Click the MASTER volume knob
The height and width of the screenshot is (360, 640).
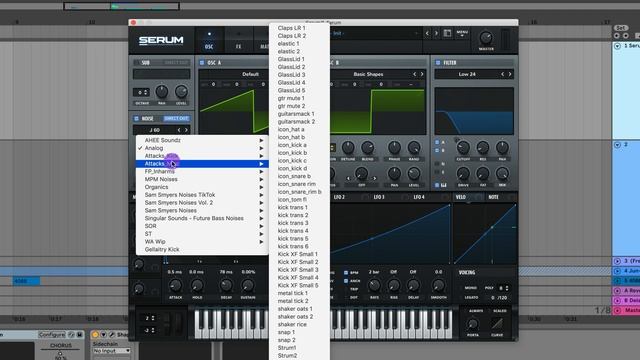(486, 38)
